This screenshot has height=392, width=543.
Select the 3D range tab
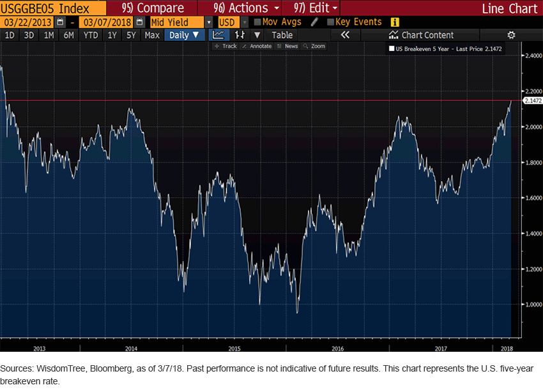pyautogui.click(x=29, y=35)
